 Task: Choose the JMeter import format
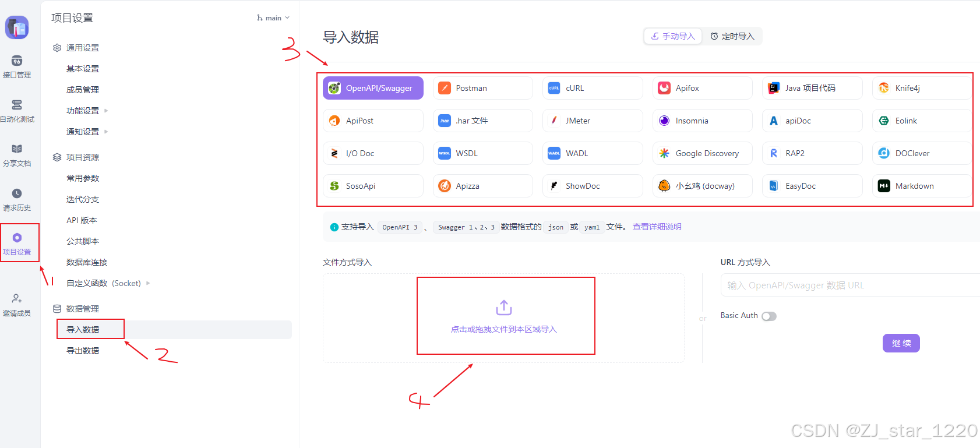[593, 121]
